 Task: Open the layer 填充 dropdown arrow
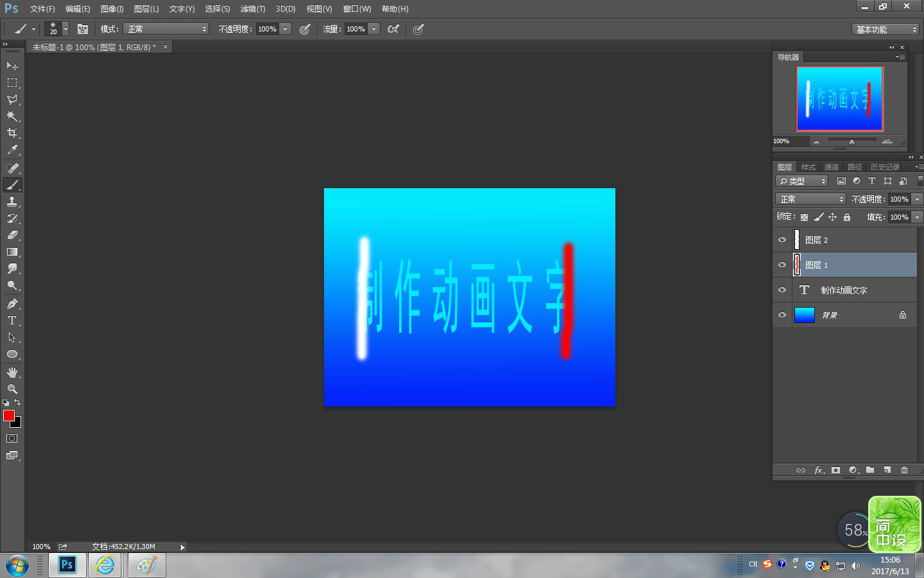[x=918, y=217]
